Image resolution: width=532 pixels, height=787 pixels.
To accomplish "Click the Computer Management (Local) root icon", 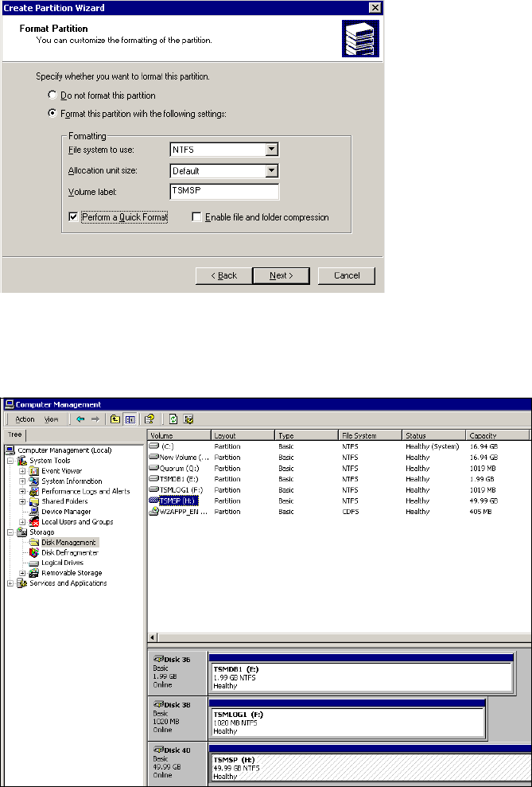I will coord(10,450).
